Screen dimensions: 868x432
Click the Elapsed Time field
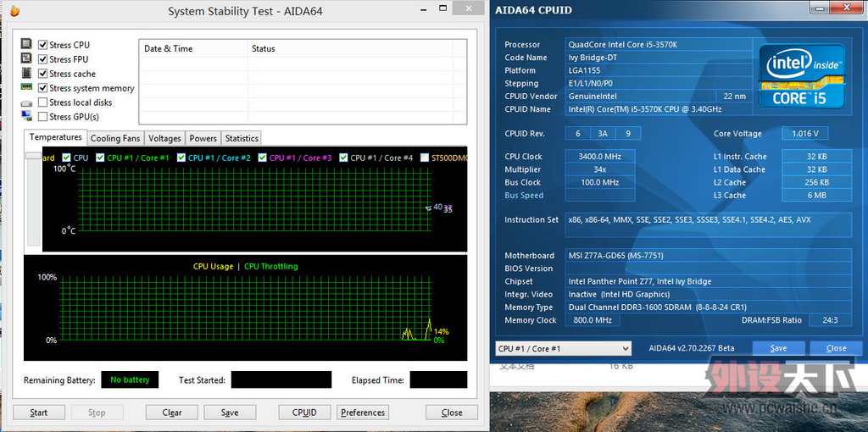click(438, 379)
